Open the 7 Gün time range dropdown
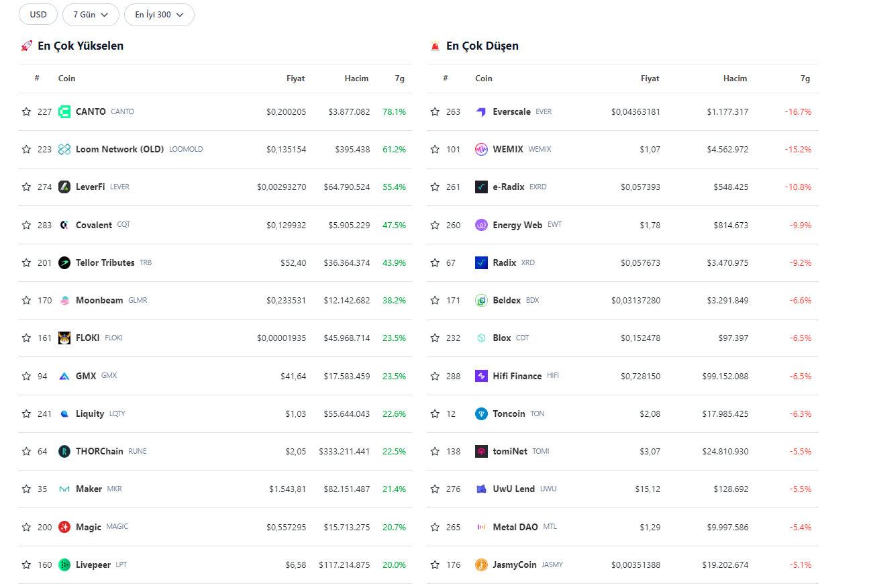 (91, 15)
